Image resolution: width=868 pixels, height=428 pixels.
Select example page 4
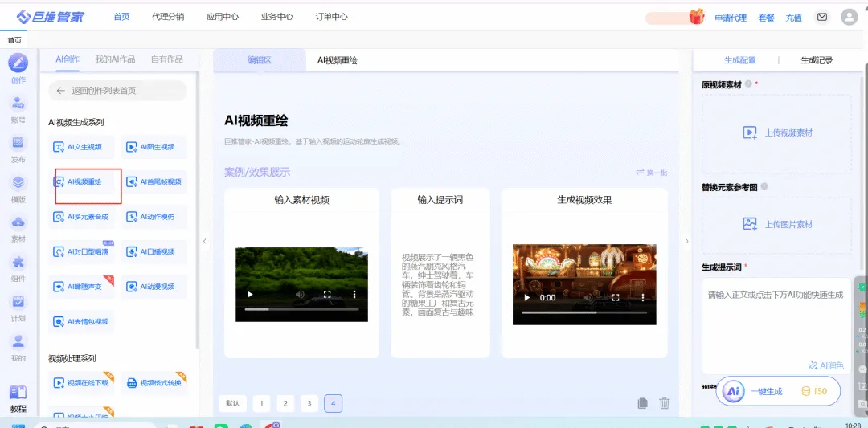(334, 404)
